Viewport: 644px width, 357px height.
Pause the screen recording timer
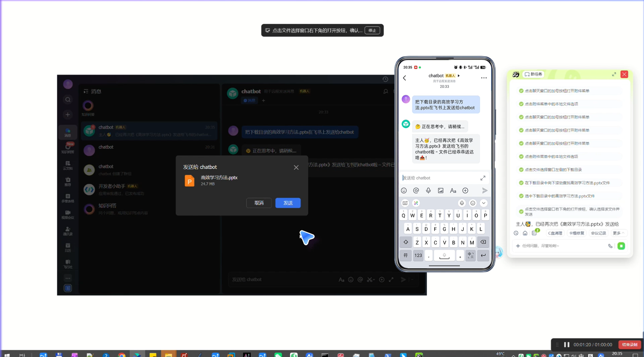coord(566,345)
